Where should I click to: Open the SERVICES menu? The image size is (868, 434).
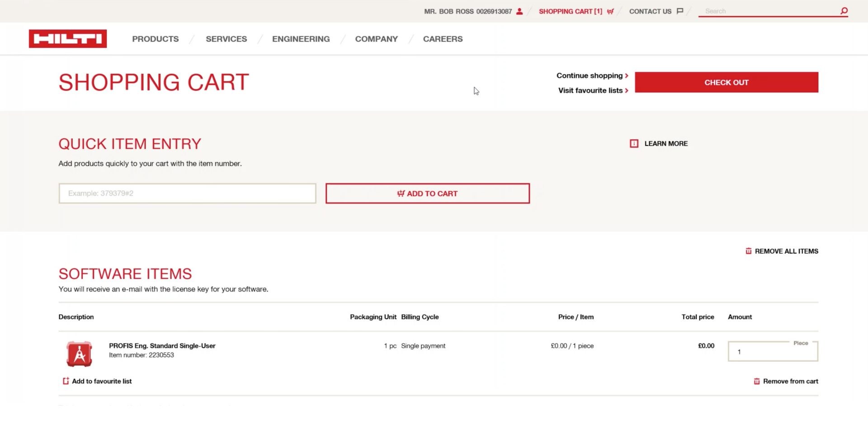[226, 39]
